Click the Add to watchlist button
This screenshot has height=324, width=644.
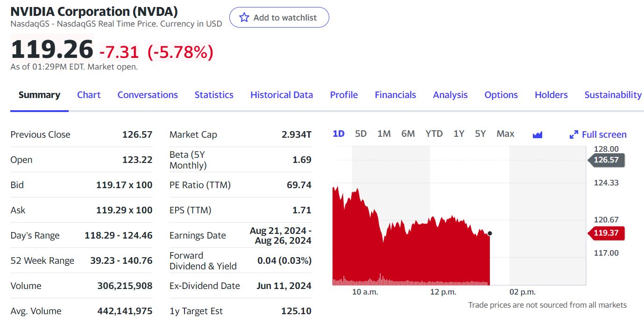pyautogui.click(x=279, y=18)
